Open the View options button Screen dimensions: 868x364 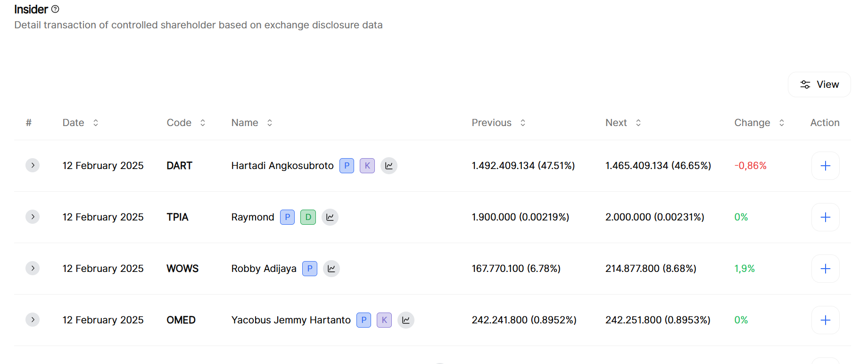click(819, 85)
